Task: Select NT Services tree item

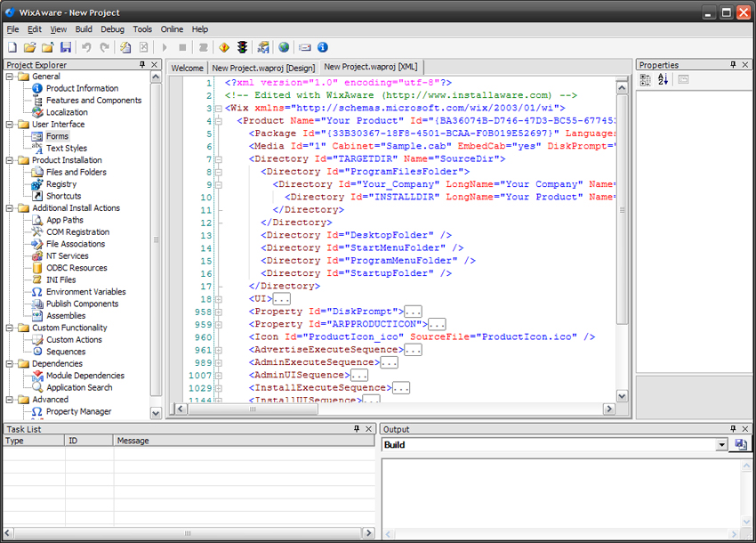Action: (x=67, y=255)
